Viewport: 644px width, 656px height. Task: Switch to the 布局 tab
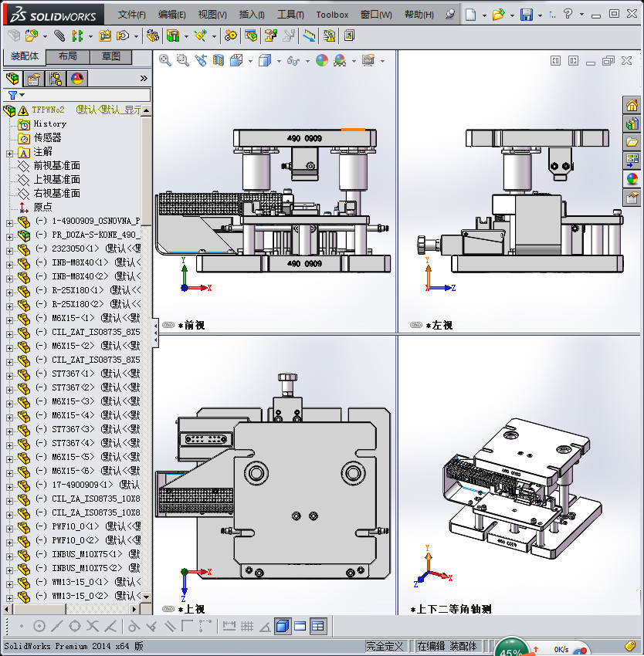[67, 57]
